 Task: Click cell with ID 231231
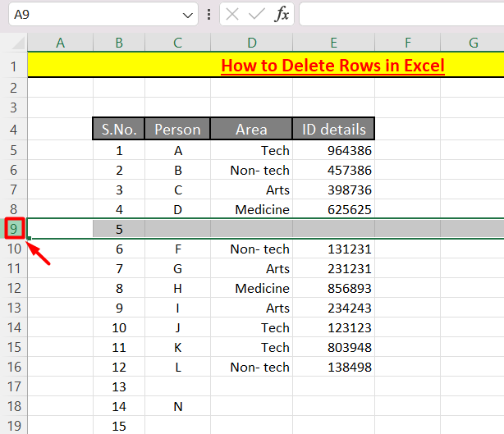pyautogui.click(x=333, y=268)
